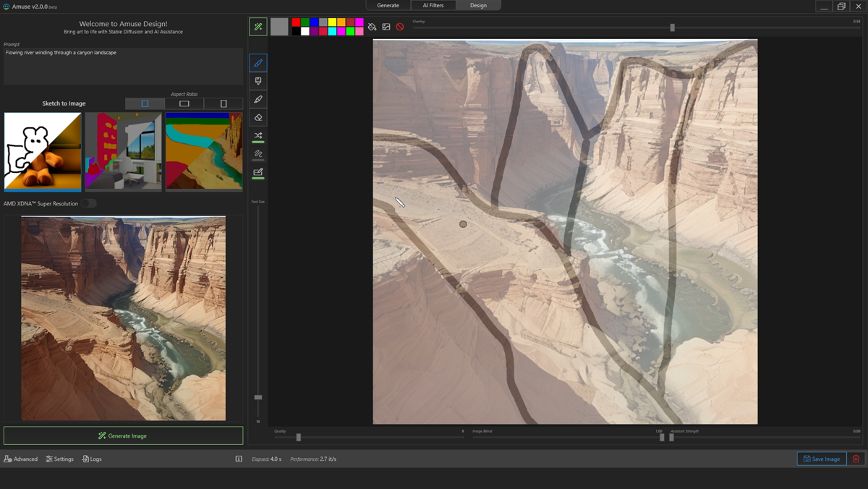Image resolution: width=868 pixels, height=489 pixels.
Task: Toggle AMD XDNA Super Resolution switch
Action: (x=88, y=203)
